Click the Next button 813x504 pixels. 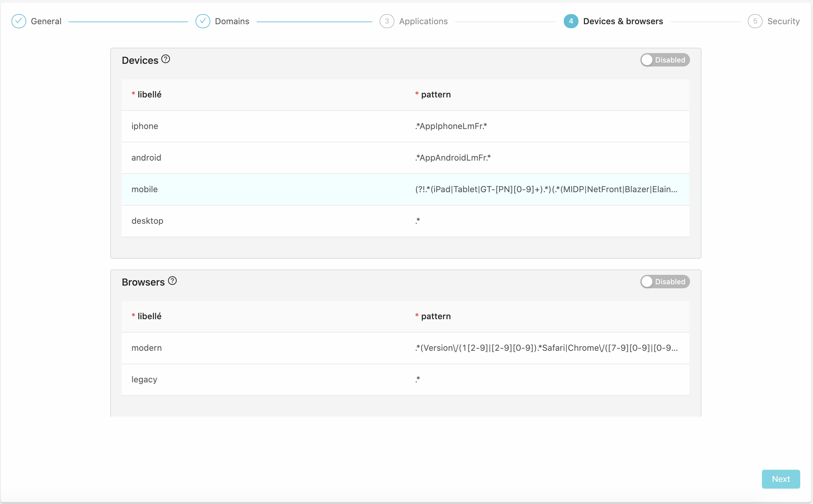pyautogui.click(x=781, y=479)
